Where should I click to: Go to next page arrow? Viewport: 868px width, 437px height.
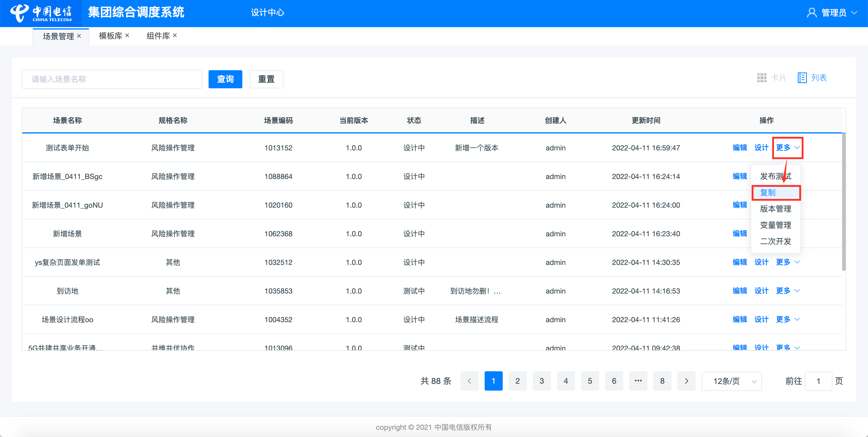(686, 381)
